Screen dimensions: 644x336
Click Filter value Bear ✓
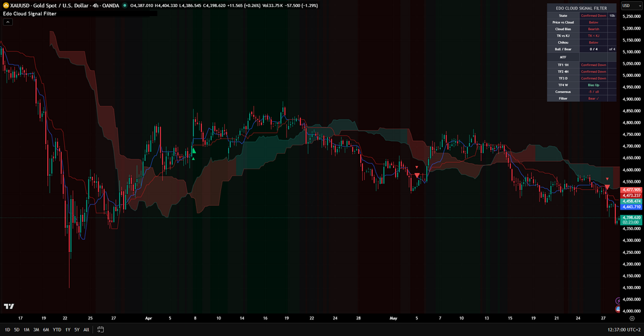tap(593, 99)
